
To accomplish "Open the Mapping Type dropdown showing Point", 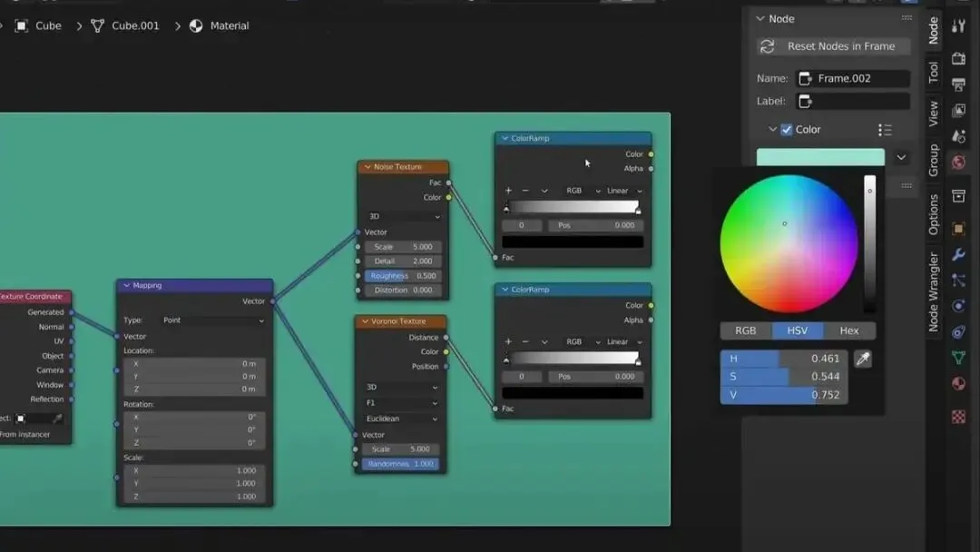I will point(213,320).
